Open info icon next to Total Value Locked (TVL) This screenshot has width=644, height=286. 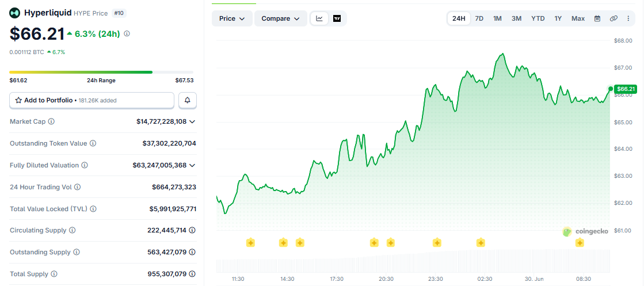click(93, 209)
